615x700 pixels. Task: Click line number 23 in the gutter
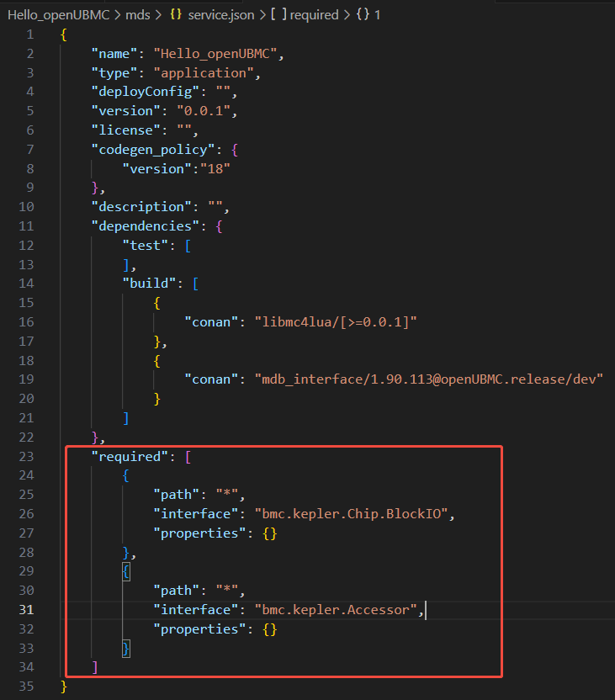tap(26, 456)
